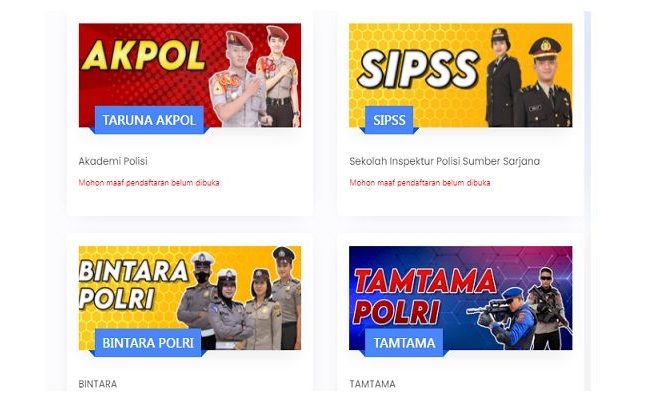
Task: Click the large yellow AKPOL lettering
Action: 143,56
